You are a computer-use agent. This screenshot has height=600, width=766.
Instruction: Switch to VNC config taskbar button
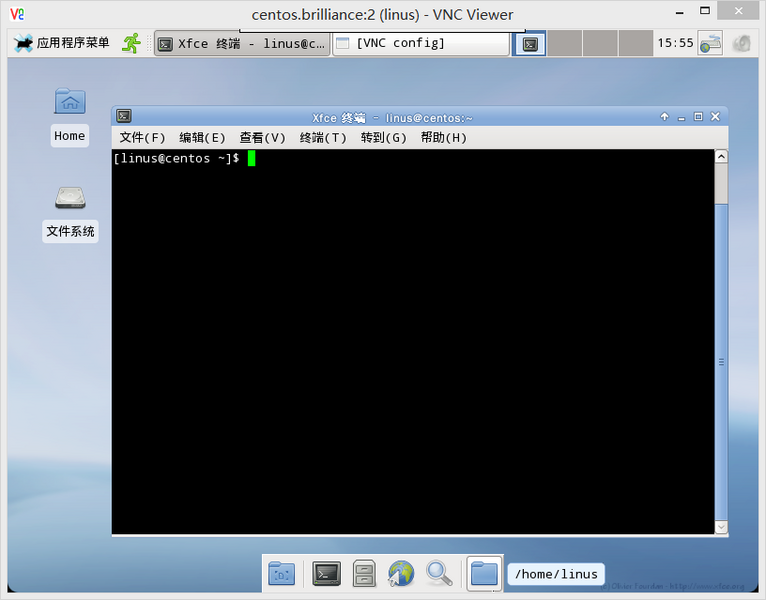420,43
